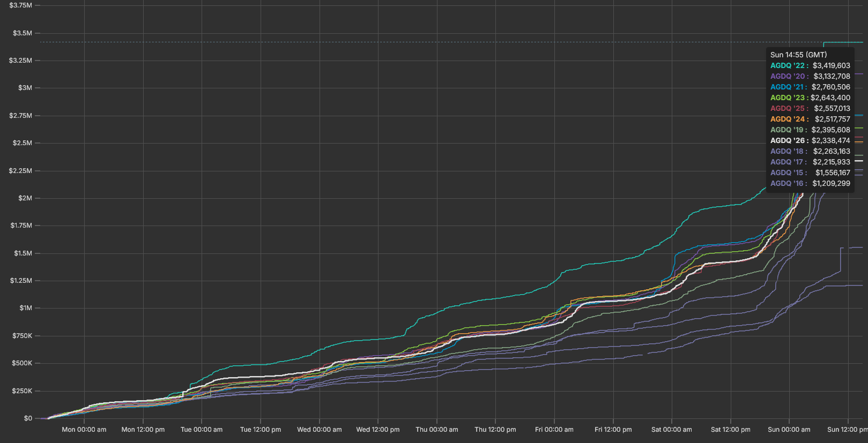
Task: Click the Fri 00:00 am axis label
Action: [x=554, y=430]
